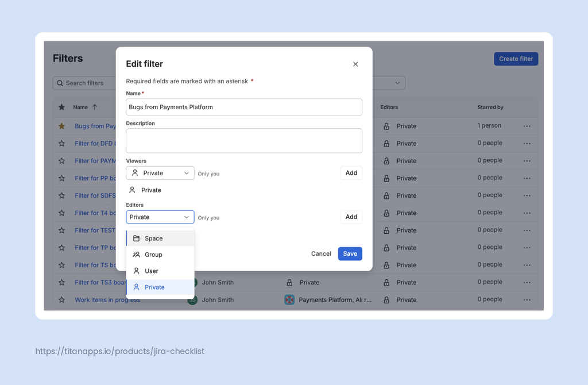Image resolution: width=588 pixels, height=385 pixels.
Task: Click the editors lock icon in first row
Action: point(386,126)
